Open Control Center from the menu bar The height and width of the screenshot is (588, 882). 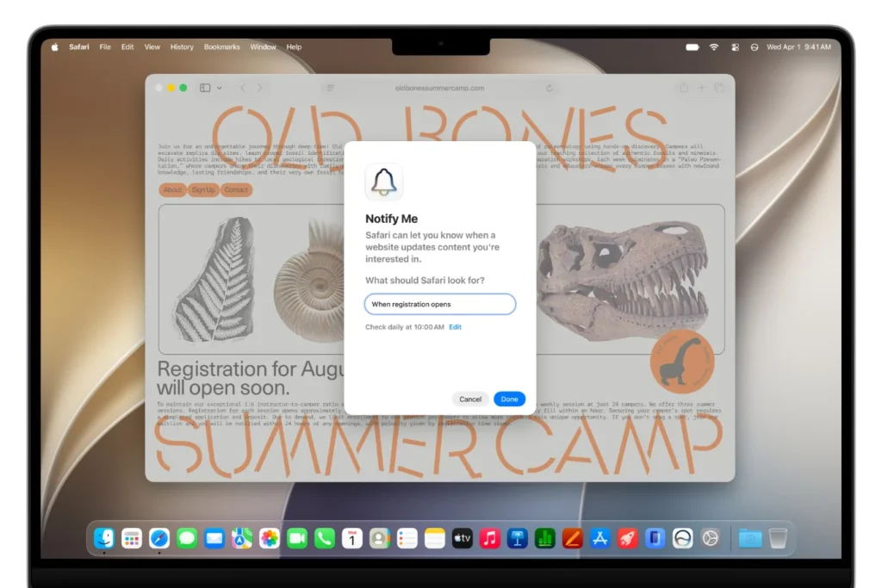pyautogui.click(x=736, y=47)
